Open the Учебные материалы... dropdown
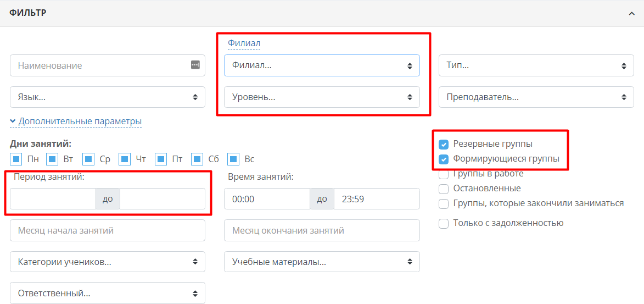The image size is (644, 304). click(x=322, y=262)
